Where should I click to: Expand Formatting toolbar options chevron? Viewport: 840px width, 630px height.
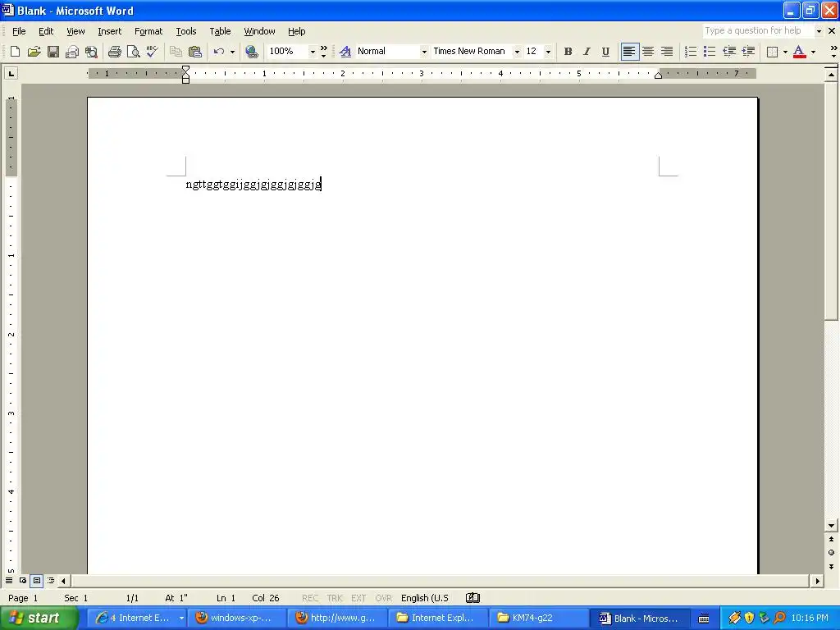pyautogui.click(x=833, y=52)
